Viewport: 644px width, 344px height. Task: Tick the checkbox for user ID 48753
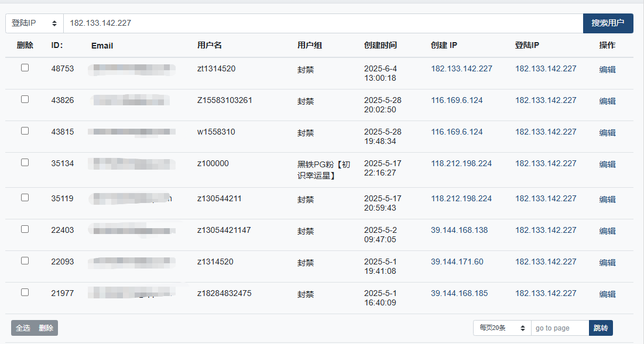(x=25, y=68)
